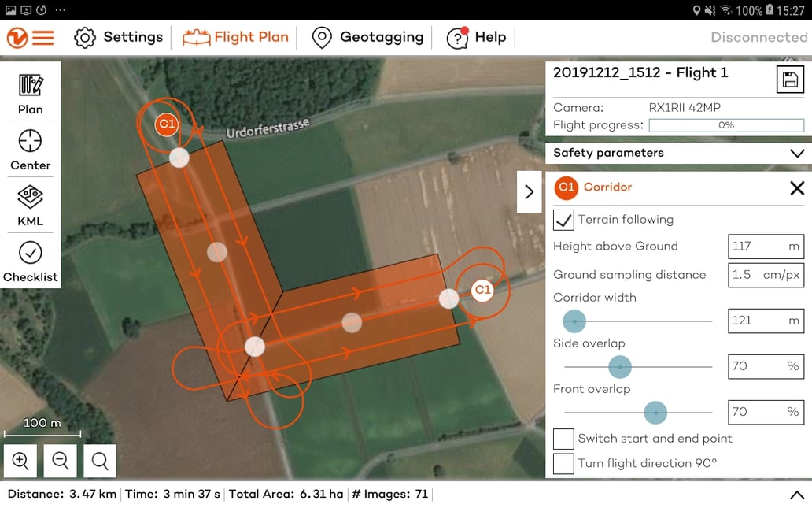Zoom out on the map
Image resolution: width=812 pixels, height=508 pixels.
tap(61, 461)
